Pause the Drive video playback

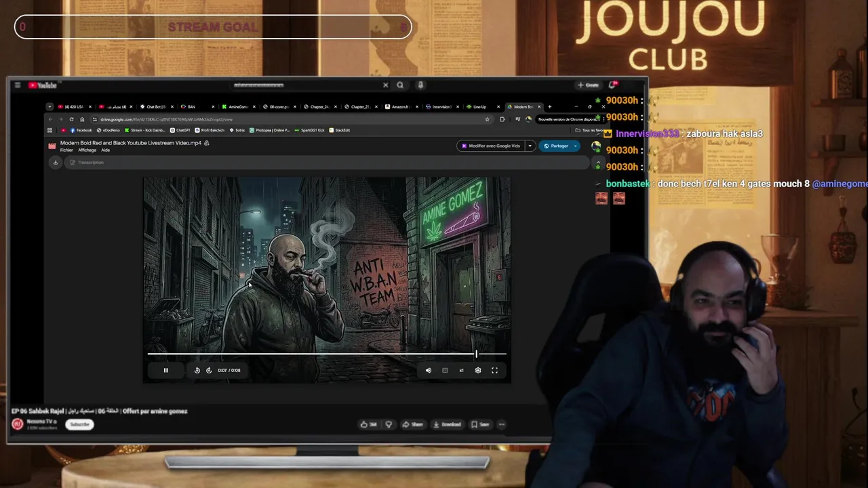pos(165,370)
